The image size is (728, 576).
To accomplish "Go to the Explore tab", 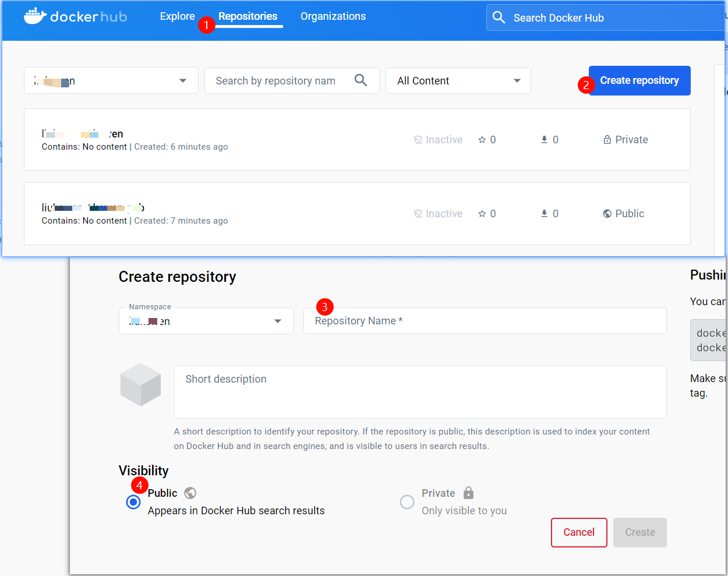I will point(178,16).
